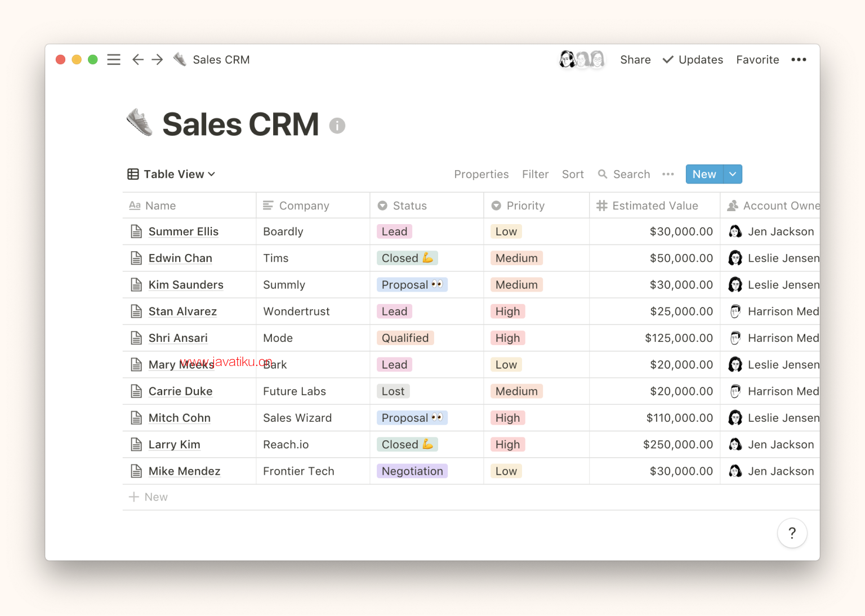Viewport: 865px width, 616px height.
Task: Open the dropdown arrow next to New
Action: click(733, 175)
